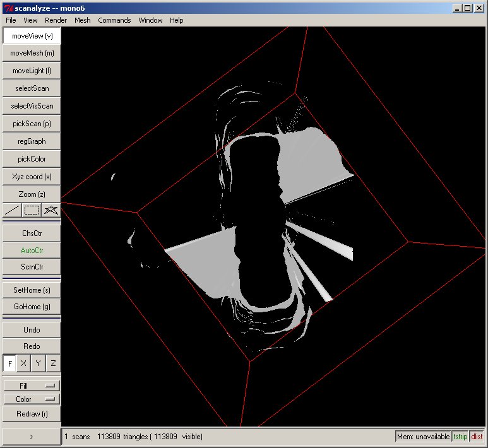
Task: Activate the moveMesh (m) mode
Action: click(x=32, y=53)
